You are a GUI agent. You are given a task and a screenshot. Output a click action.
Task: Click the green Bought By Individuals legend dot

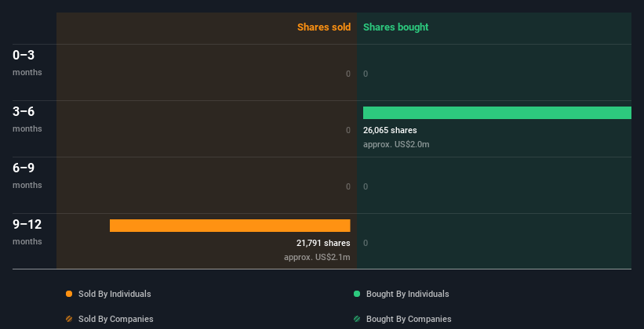[357, 294]
